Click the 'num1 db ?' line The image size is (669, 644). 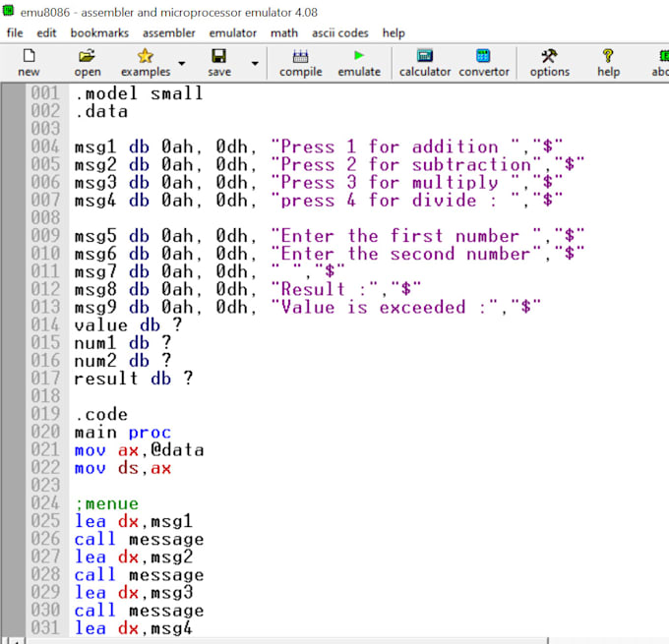click(x=123, y=343)
